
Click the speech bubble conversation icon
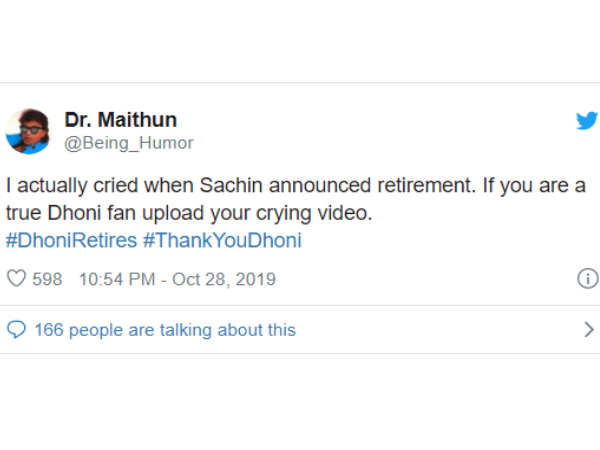coord(16,329)
